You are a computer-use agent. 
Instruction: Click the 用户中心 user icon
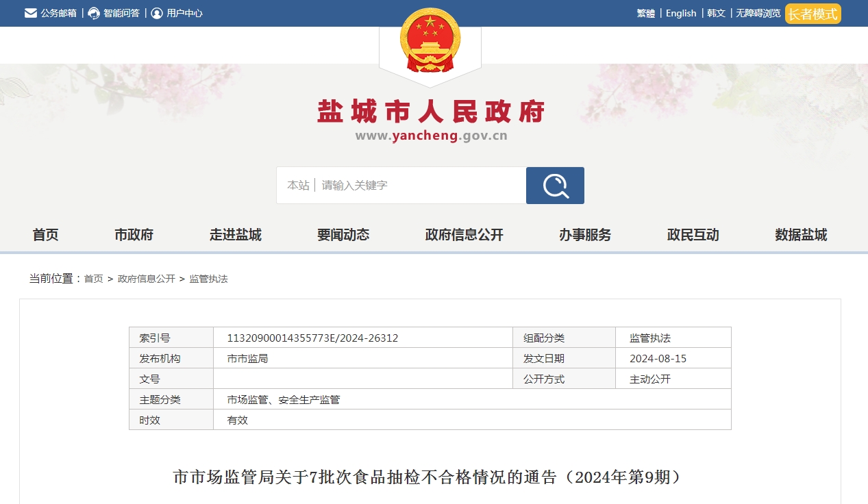(157, 13)
